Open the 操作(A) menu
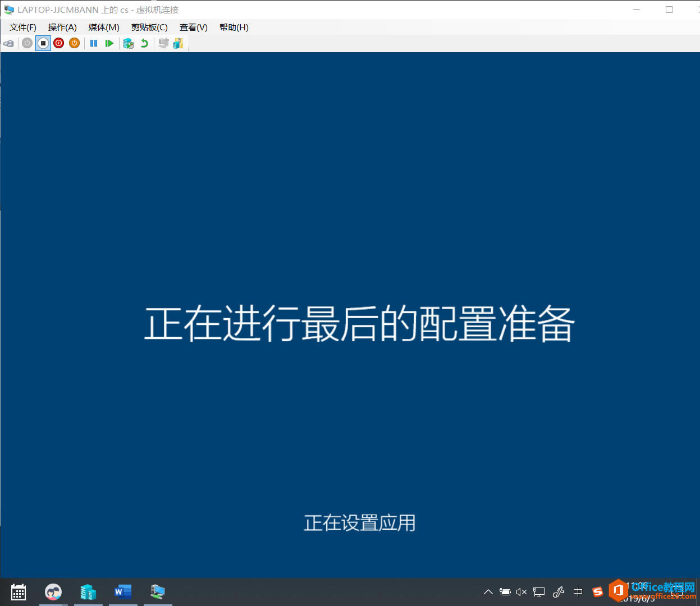700x606 pixels. (x=62, y=27)
